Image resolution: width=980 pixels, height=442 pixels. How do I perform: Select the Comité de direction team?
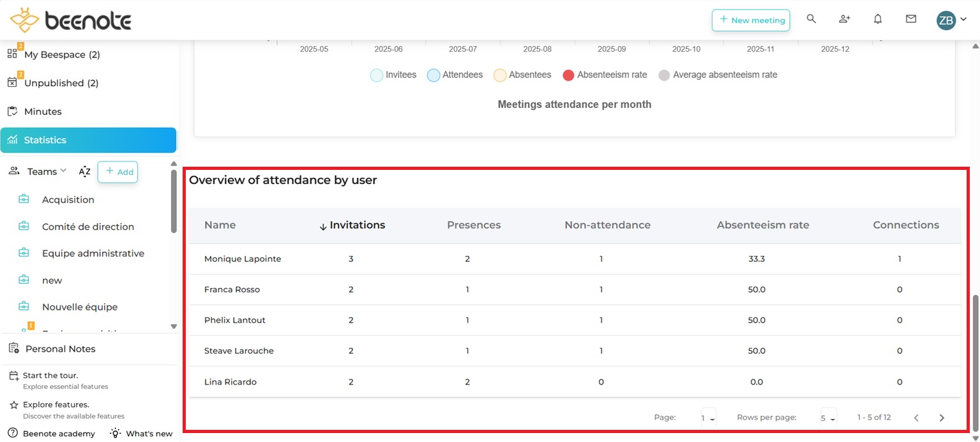click(x=88, y=227)
